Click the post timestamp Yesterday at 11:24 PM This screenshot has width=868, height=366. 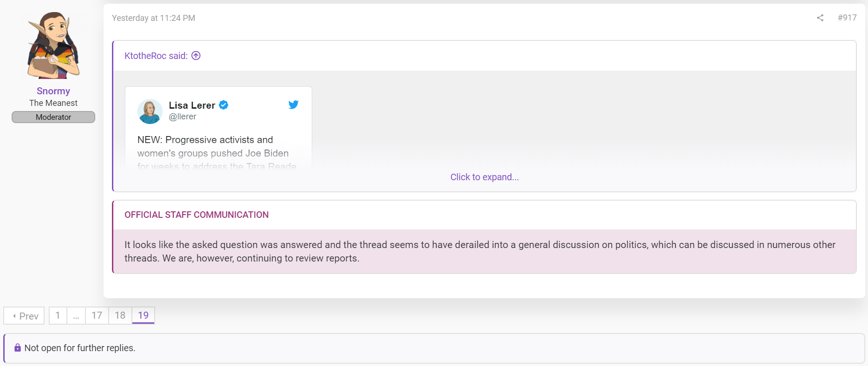coord(153,18)
